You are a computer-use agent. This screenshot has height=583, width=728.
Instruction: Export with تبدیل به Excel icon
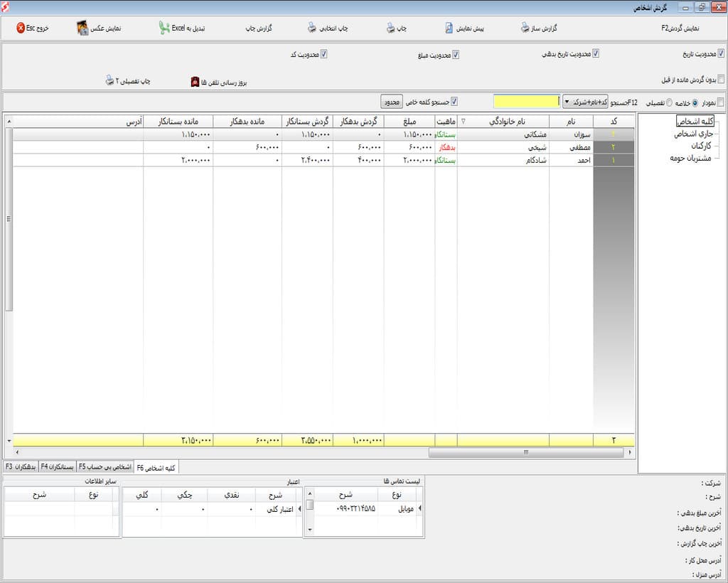(164, 28)
